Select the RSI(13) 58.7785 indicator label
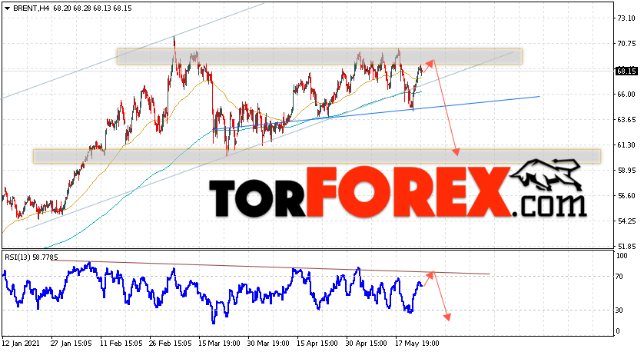The height and width of the screenshot is (352, 644). tap(32, 257)
